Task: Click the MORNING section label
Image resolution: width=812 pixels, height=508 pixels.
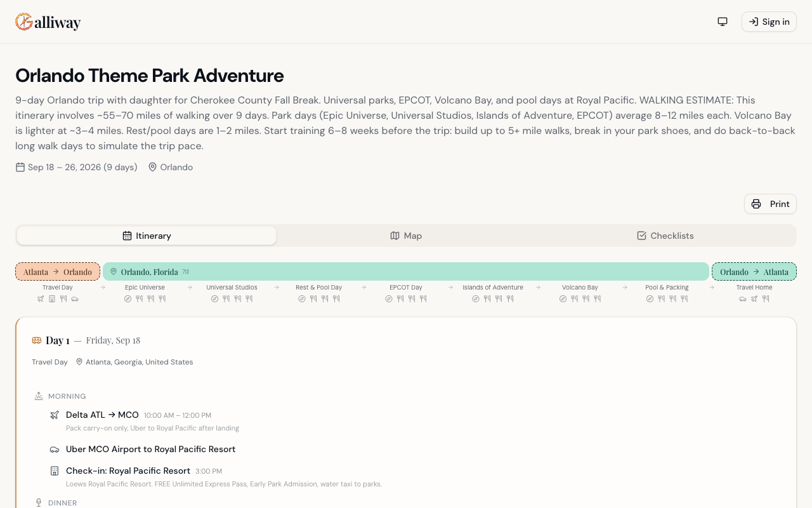Action: pos(67,396)
